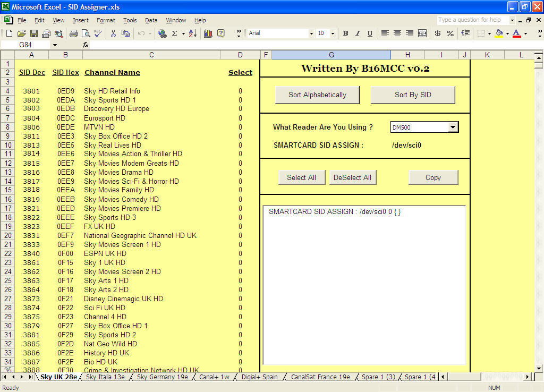Apply the yellow Fill Color swatch

click(x=499, y=33)
